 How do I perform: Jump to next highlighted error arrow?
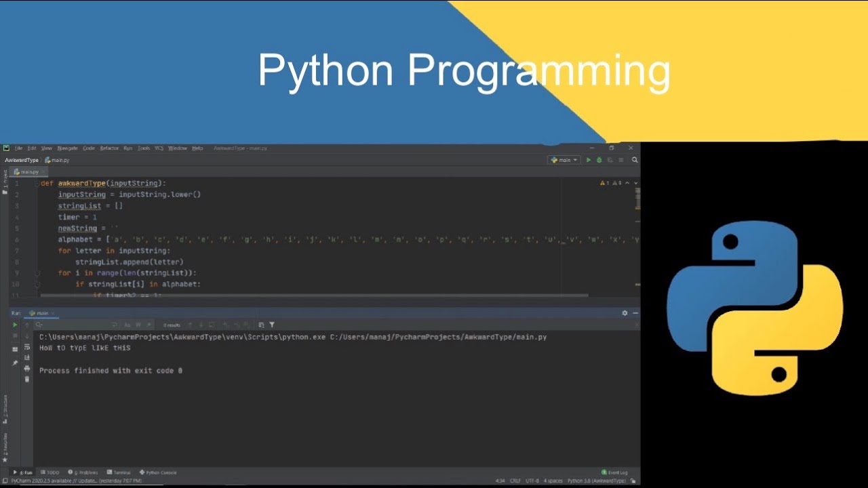(635, 183)
